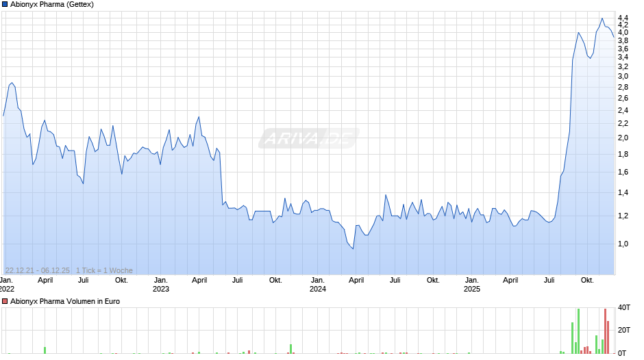Viewport: 644px width, 360px height.
Task: Click the 2025 year label on time axis
Action: [472, 289]
